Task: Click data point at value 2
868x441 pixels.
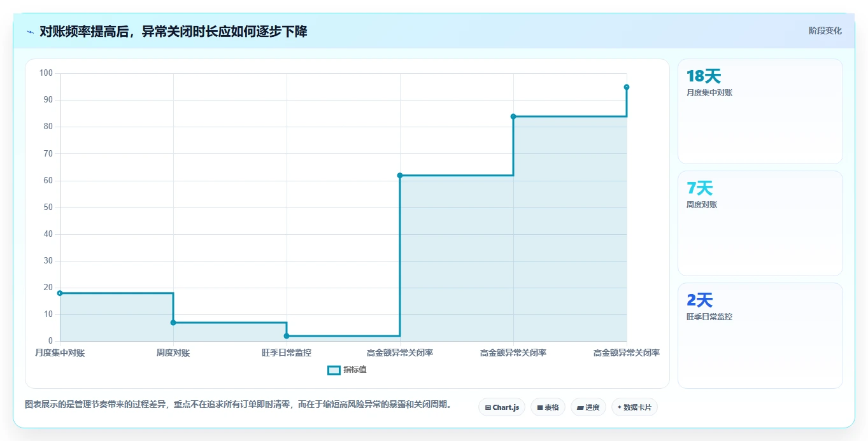Action: point(287,336)
